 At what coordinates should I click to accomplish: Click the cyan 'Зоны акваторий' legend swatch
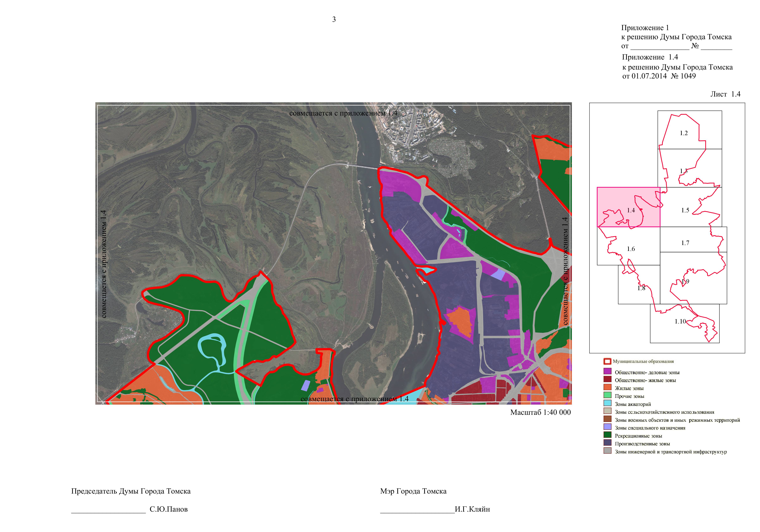coord(607,403)
